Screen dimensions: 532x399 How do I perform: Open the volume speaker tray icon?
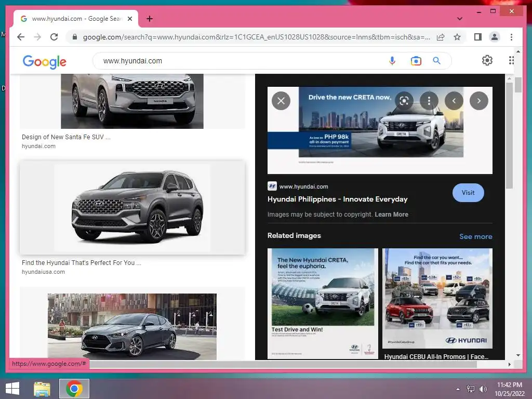483,389
